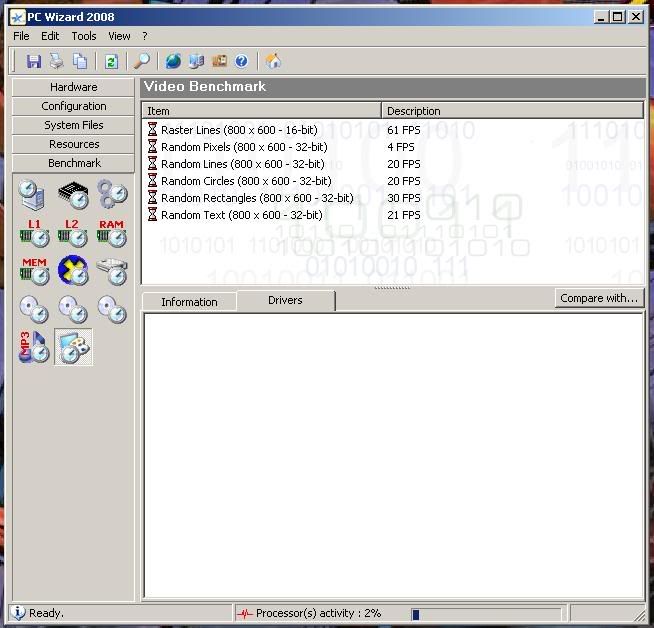Select the Random Lines (800 x 600 - 32-bit) row
The image size is (654, 628).
point(392,164)
